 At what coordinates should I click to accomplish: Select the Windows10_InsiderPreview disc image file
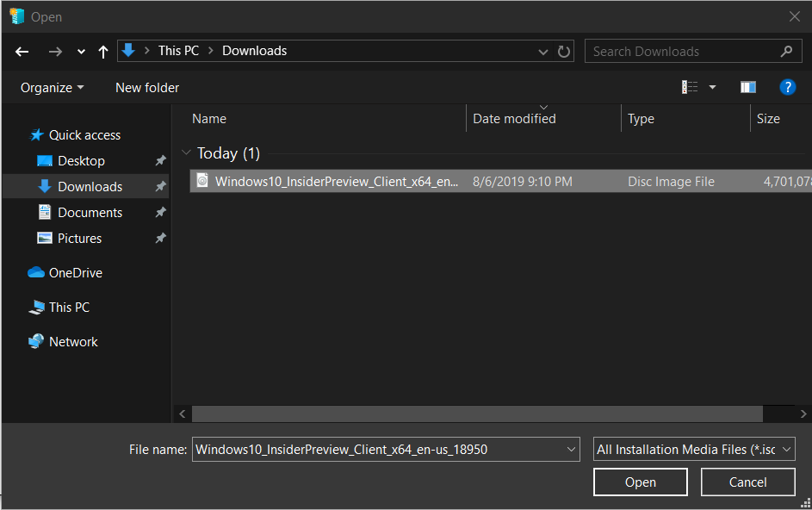pyautogui.click(x=336, y=182)
